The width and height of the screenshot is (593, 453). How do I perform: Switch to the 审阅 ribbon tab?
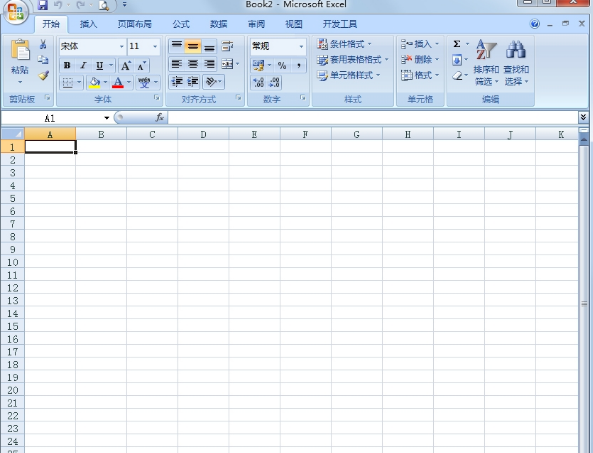tap(256, 24)
